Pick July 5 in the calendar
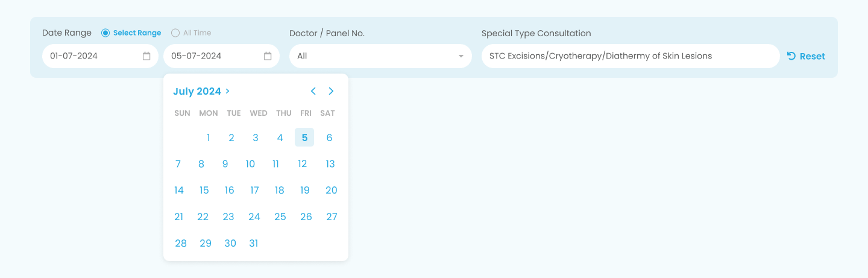The width and height of the screenshot is (868, 278). (x=304, y=137)
